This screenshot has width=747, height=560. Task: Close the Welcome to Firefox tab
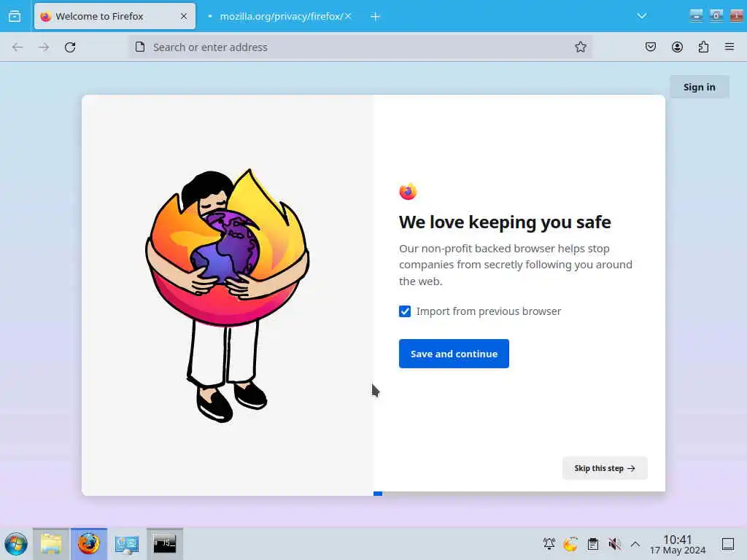pos(184,16)
